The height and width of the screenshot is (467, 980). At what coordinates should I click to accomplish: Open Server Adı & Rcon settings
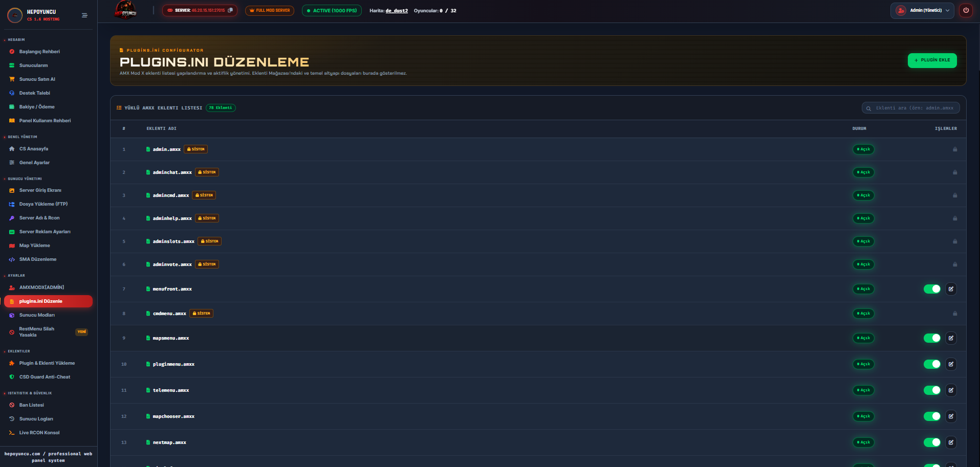coord(48,218)
